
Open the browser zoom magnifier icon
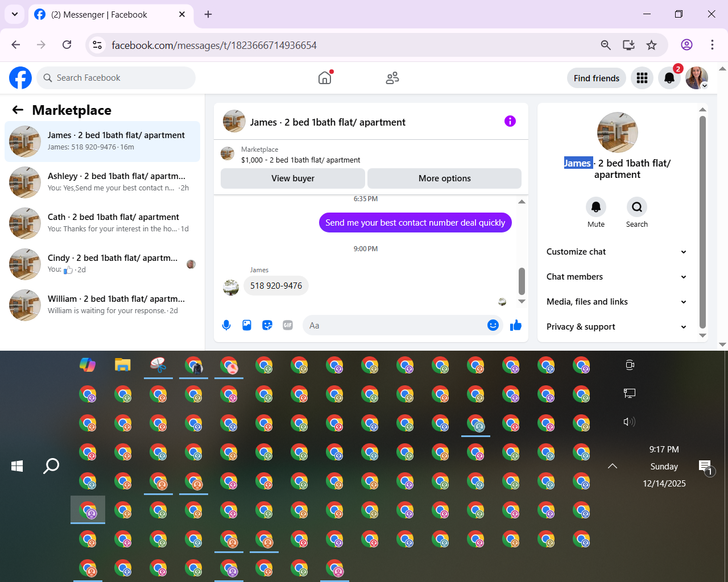pyautogui.click(x=606, y=45)
